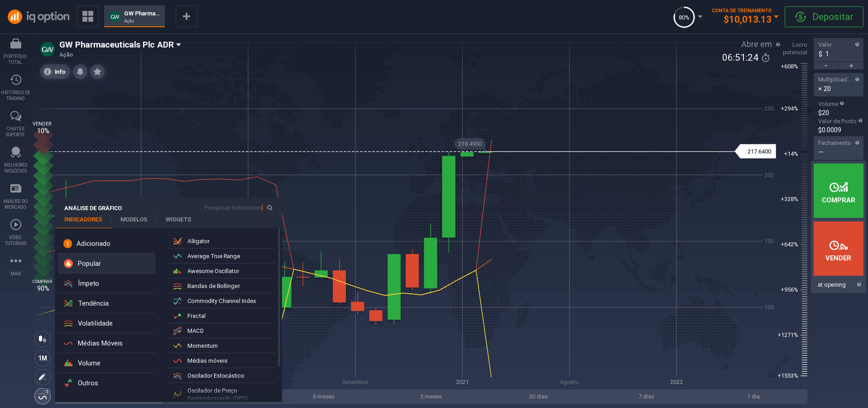Select the Ímpeto indicator category
The width and height of the screenshot is (868, 408).
107,283
